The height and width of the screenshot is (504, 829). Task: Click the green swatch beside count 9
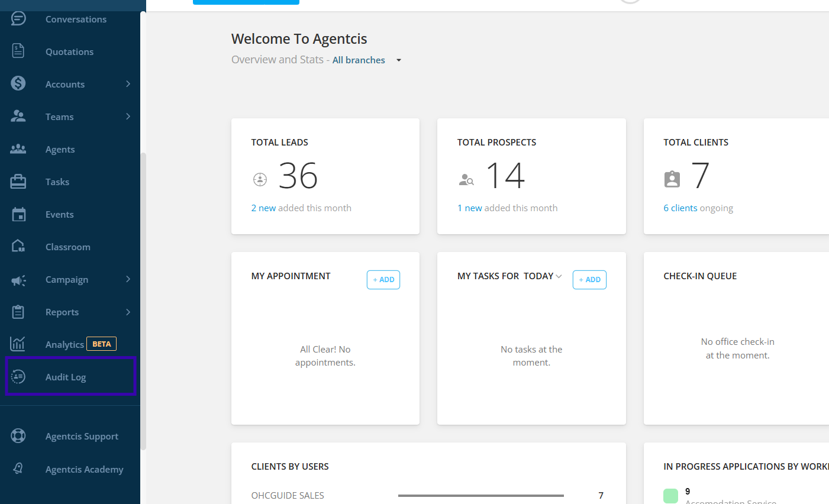670,496
